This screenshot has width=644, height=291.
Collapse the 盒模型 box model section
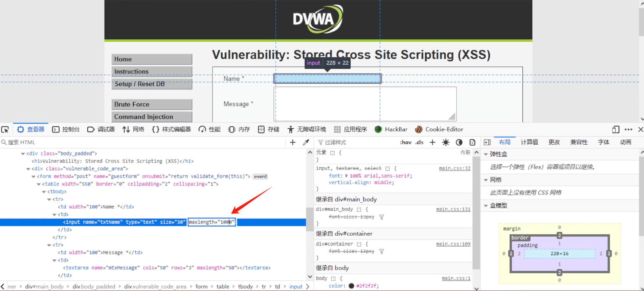(486, 206)
